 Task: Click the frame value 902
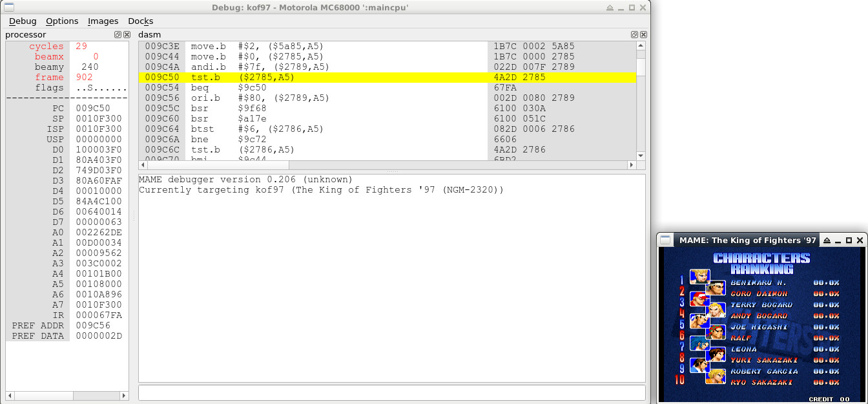84,77
